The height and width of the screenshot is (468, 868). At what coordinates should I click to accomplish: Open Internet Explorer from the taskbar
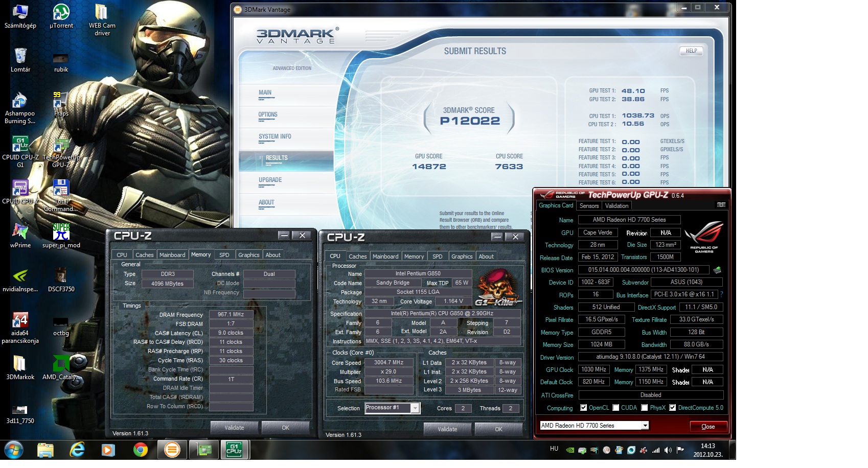point(77,450)
